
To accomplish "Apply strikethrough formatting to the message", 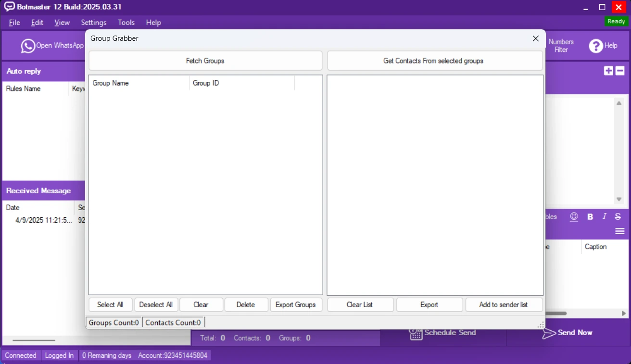I will (618, 216).
